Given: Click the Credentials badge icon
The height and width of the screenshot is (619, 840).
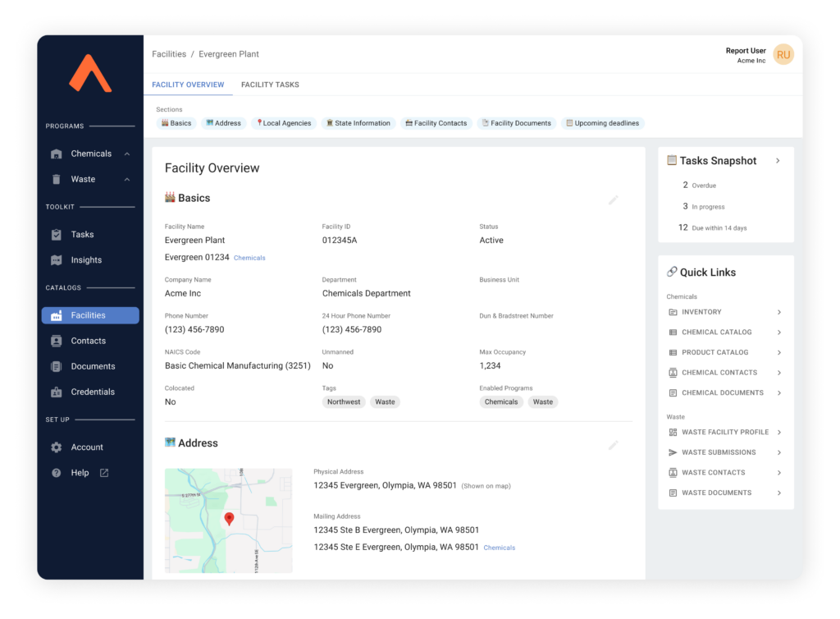Looking at the screenshot, I should click(57, 392).
